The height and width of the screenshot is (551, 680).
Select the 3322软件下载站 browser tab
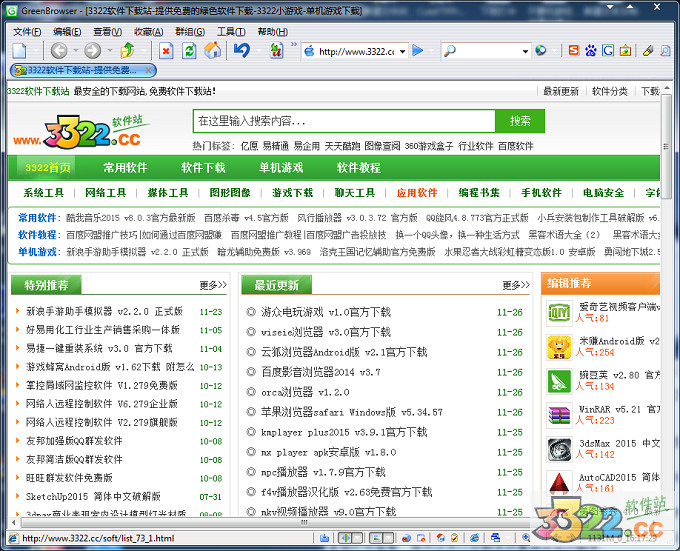click(x=70, y=70)
